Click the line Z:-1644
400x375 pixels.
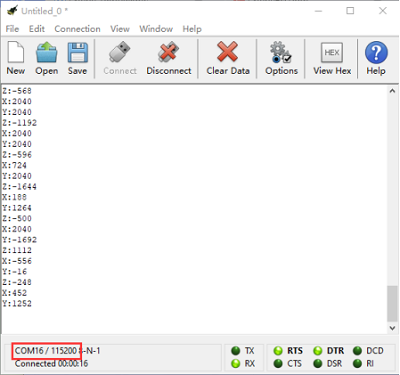pos(19,186)
